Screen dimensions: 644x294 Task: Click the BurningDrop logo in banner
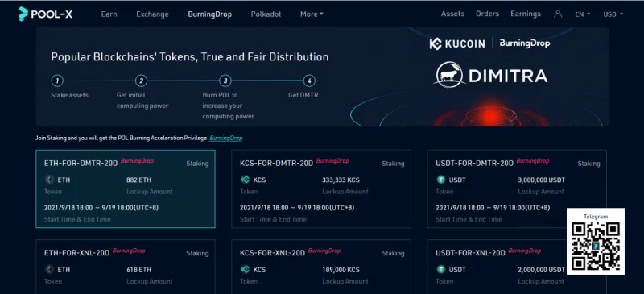525,43
